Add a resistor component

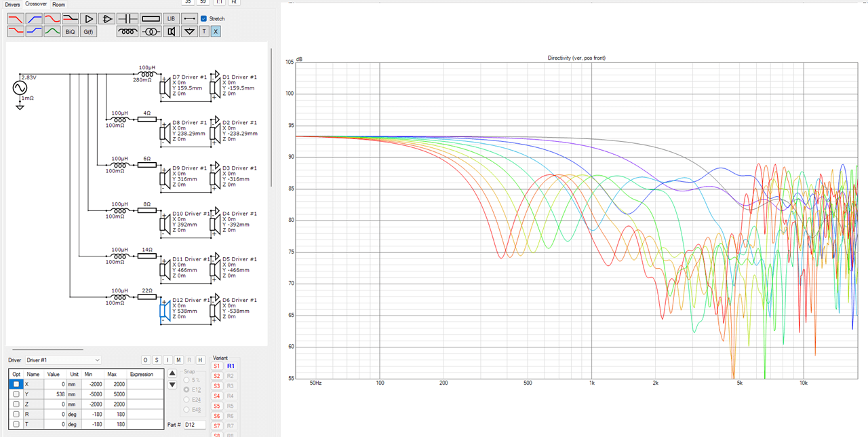151,19
